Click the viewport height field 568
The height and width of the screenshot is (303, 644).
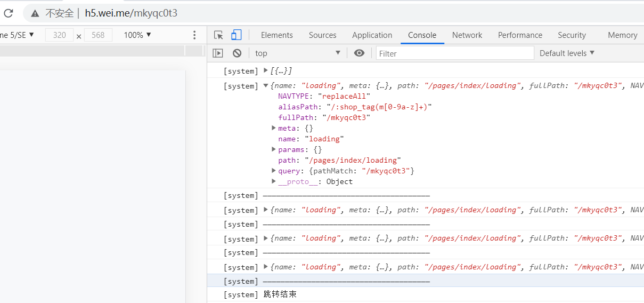tap(98, 35)
